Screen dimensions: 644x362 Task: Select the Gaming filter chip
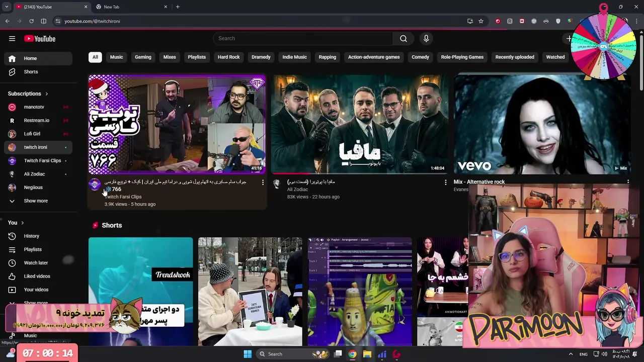(143, 57)
